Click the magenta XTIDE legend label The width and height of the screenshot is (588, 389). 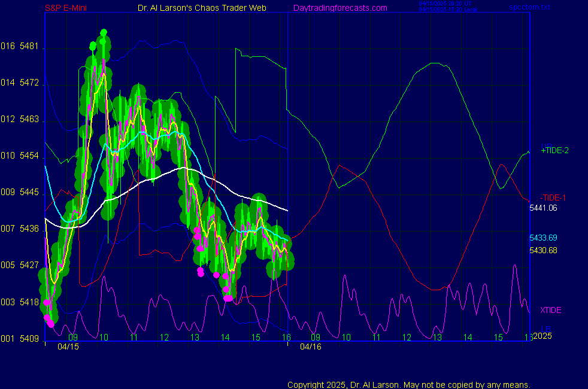pos(551,310)
